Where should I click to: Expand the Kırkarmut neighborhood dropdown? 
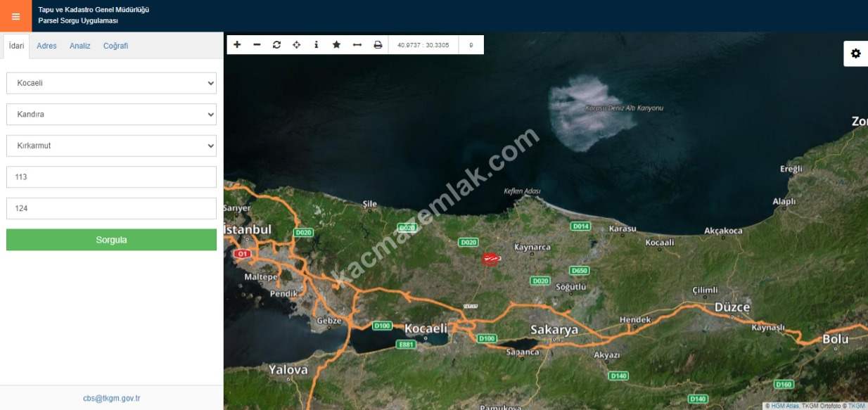111,146
